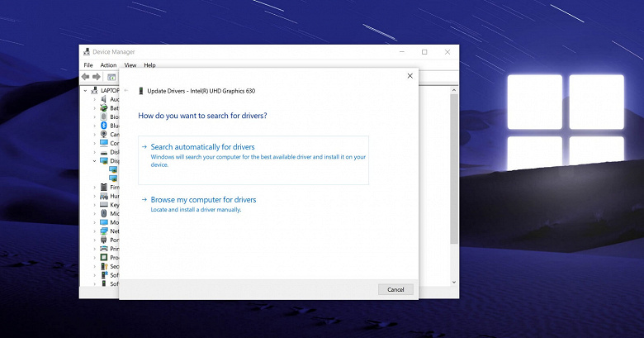This screenshot has width=644, height=338.
Task: Collapse the LAPTOP root node
Action: pos(85,90)
